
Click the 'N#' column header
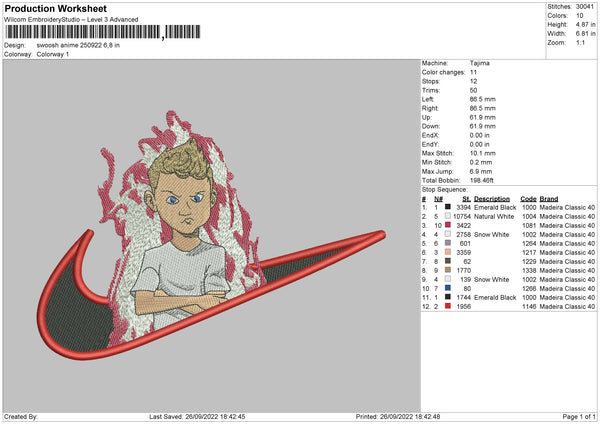pos(439,199)
